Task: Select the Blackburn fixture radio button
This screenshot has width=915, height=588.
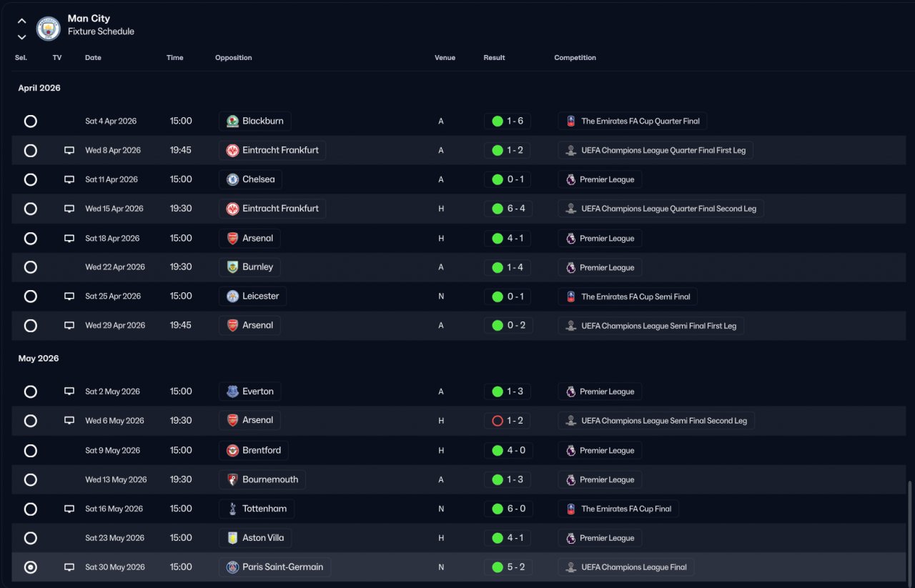Action: 31,121
